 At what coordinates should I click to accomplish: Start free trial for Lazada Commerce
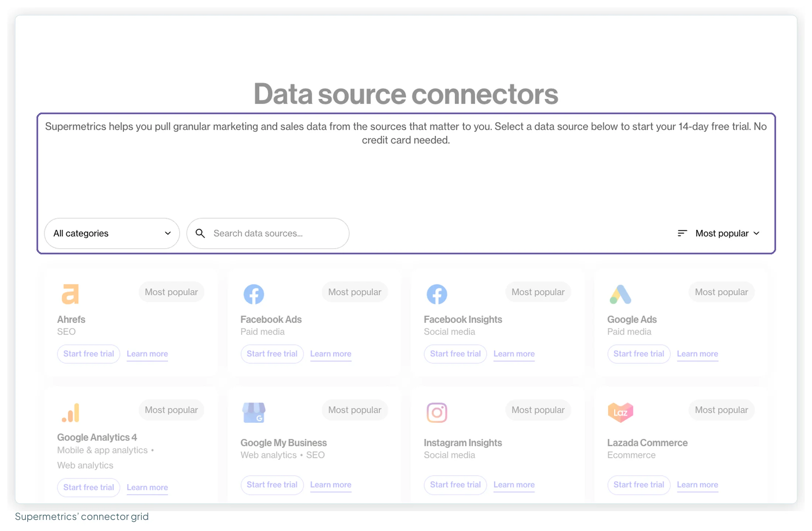(x=639, y=485)
